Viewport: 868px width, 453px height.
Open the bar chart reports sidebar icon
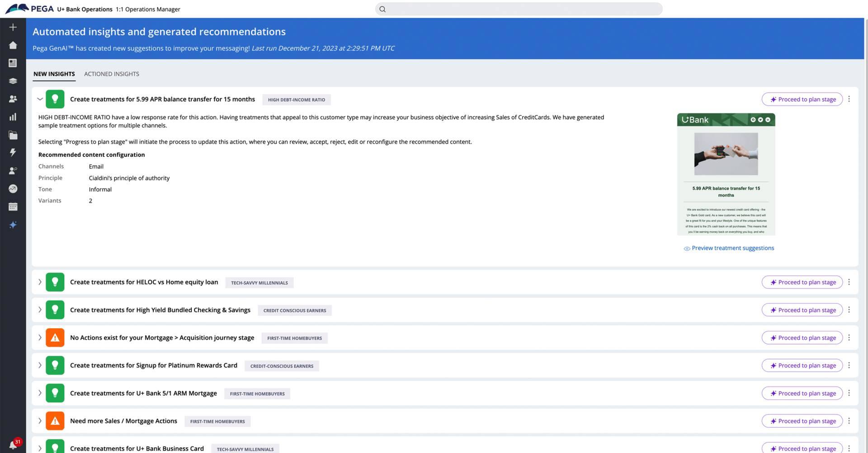pos(13,117)
